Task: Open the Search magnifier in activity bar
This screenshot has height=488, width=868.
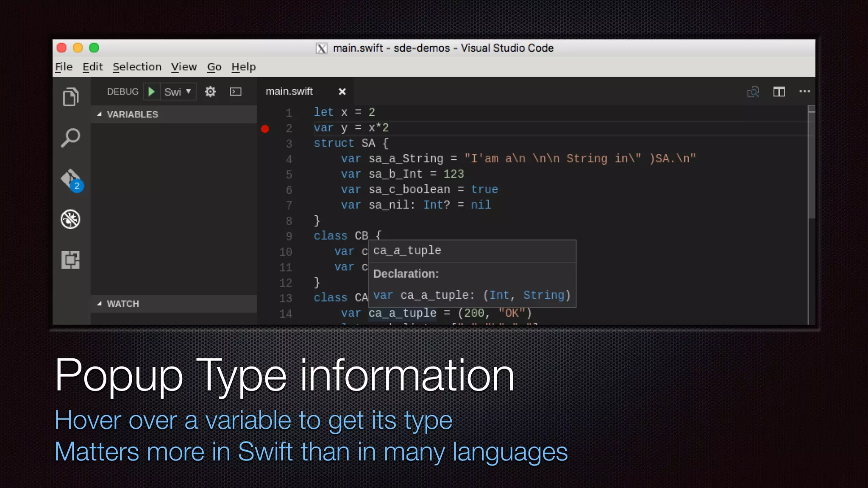Action: [x=71, y=138]
